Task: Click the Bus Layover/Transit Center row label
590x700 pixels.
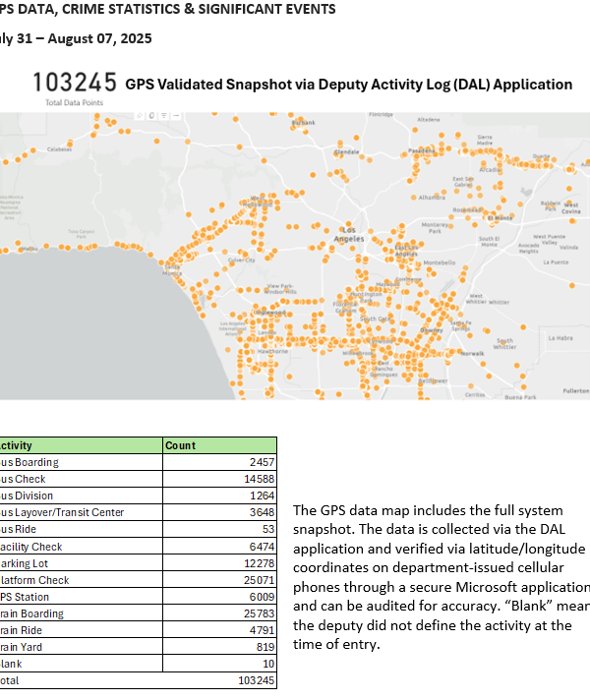Action: tap(61, 512)
